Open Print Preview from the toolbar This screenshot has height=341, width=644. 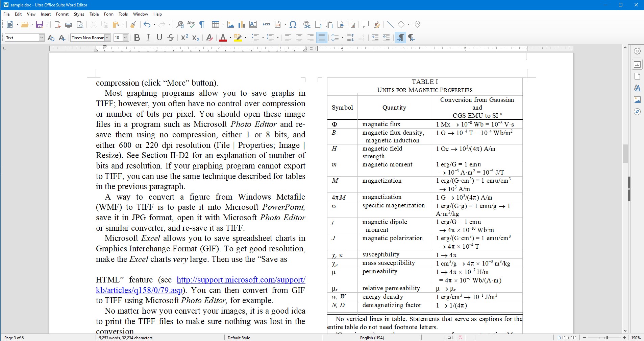pos(80,24)
